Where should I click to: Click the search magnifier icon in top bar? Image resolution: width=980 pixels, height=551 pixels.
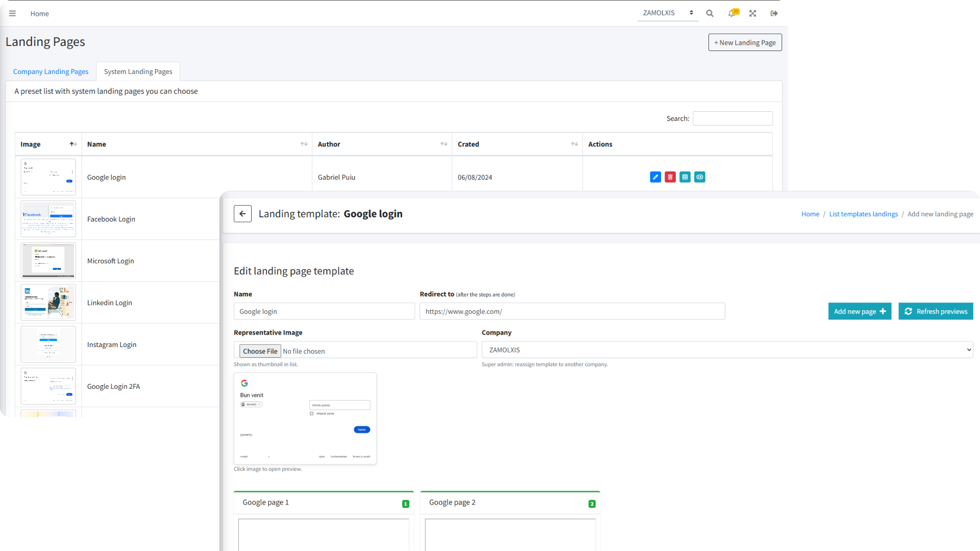tap(709, 13)
